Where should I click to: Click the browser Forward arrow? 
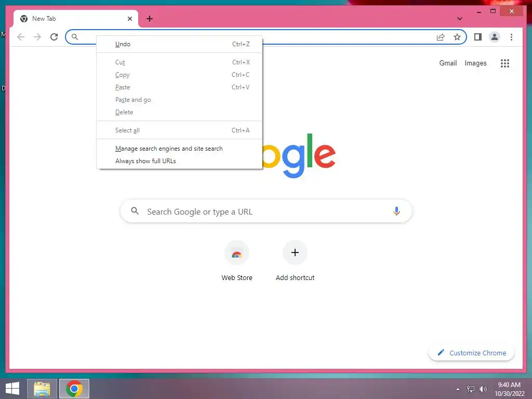click(37, 37)
